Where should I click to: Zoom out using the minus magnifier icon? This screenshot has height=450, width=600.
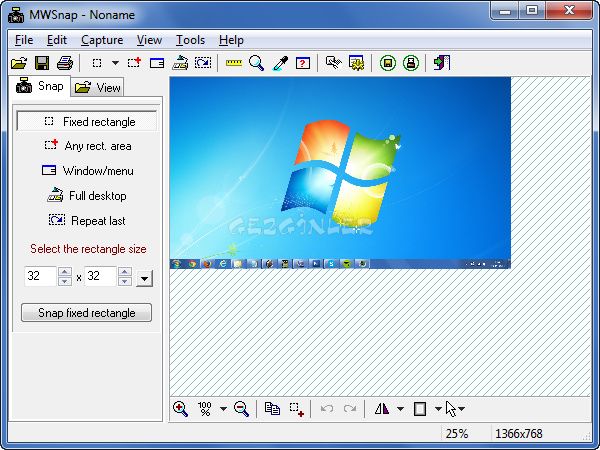click(x=241, y=408)
